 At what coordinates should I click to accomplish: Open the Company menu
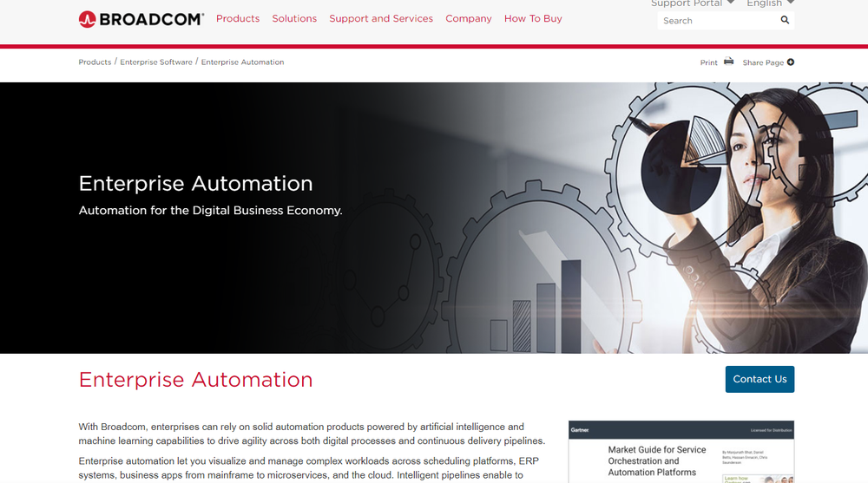(469, 18)
